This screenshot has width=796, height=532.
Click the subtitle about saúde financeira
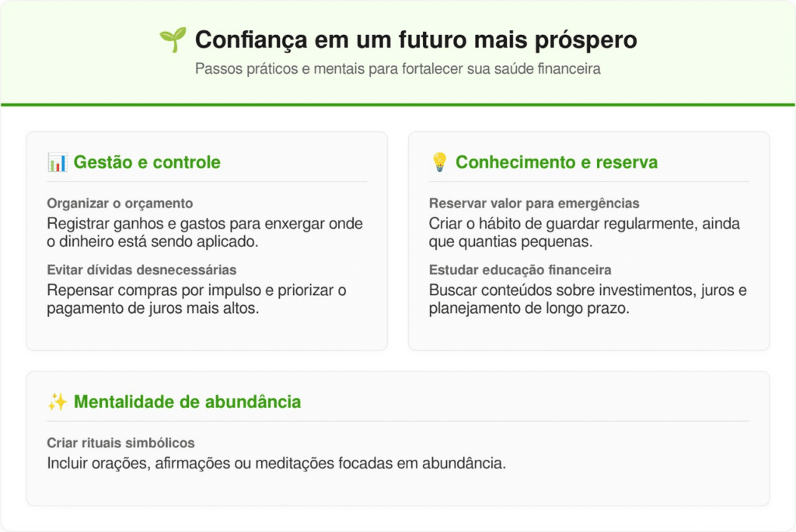point(397,69)
